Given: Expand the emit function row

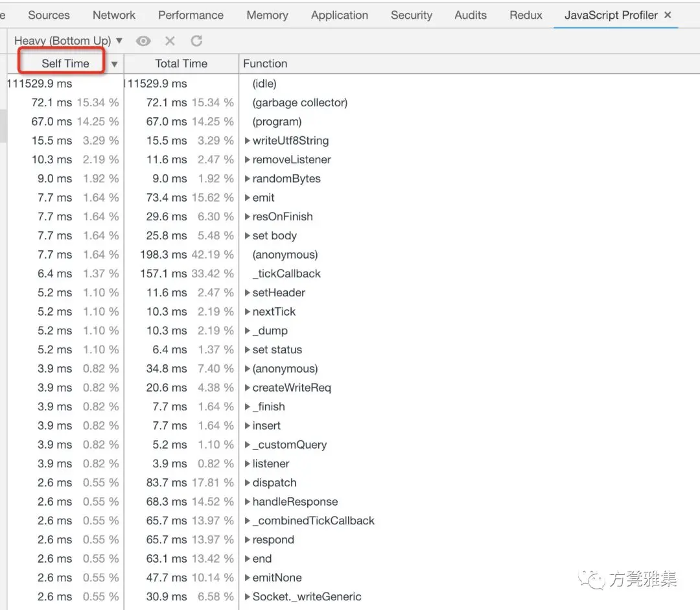Looking at the screenshot, I should [248, 198].
